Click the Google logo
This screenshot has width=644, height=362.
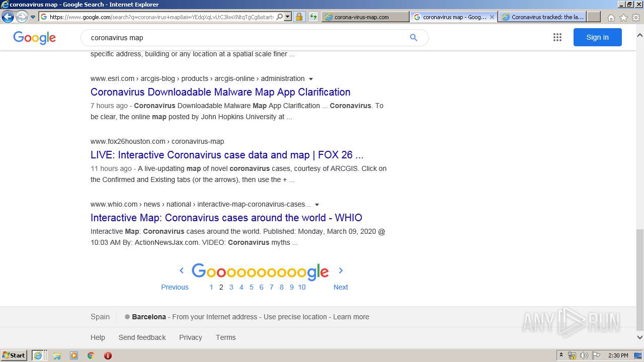[34, 38]
